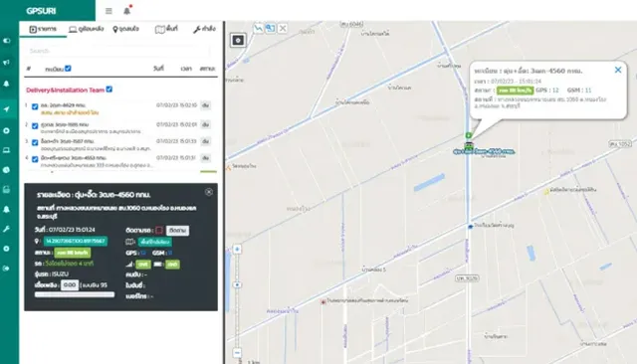This screenshot has width=637, height=364.
Task: Uncheck the first vehicle row checkbox
Action: pyautogui.click(x=35, y=106)
